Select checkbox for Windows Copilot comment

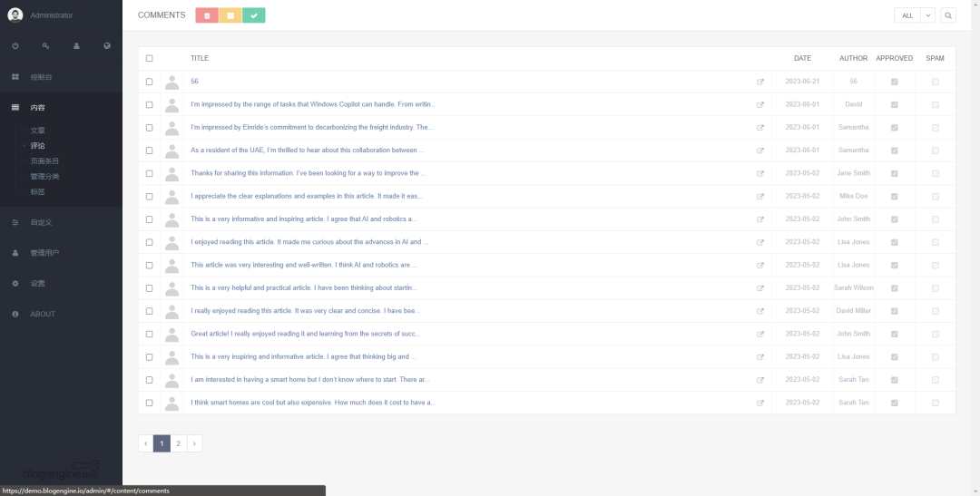point(149,104)
